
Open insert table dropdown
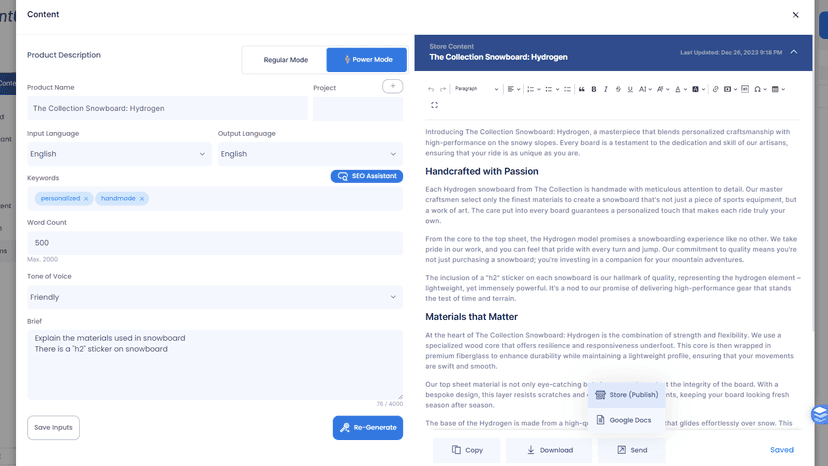click(x=778, y=89)
